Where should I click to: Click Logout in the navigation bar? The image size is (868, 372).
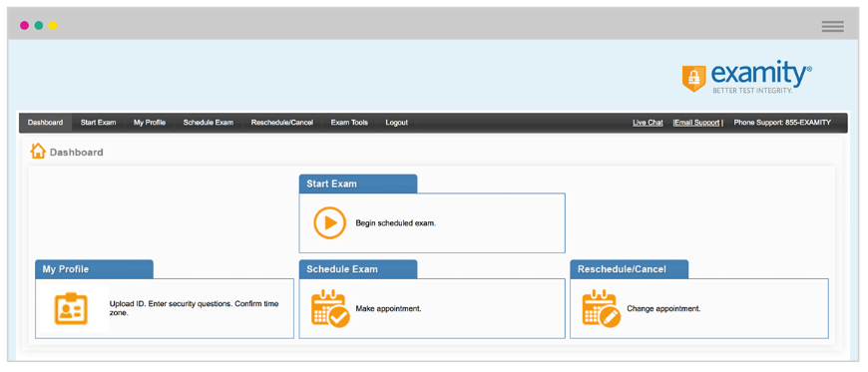[x=396, y=123]
